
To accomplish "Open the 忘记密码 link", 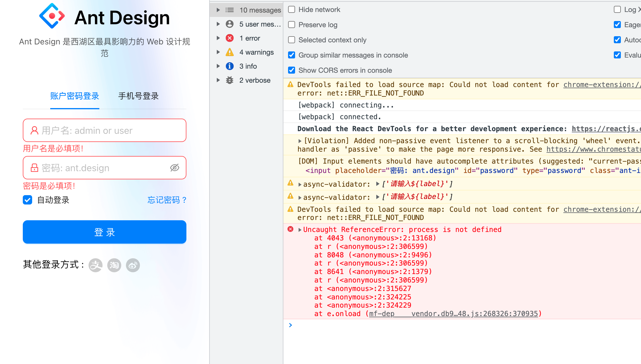I will click(167, 200).
